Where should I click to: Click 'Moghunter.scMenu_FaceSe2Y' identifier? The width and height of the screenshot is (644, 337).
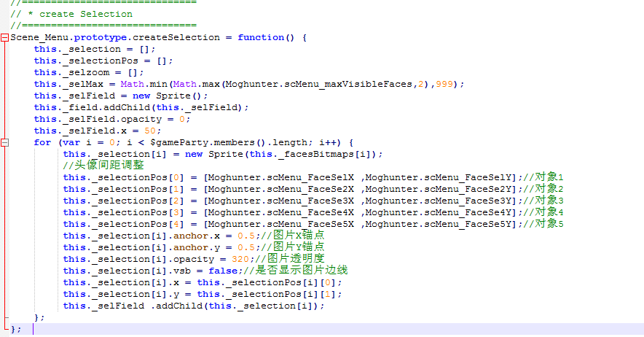[x=439, y=189]
